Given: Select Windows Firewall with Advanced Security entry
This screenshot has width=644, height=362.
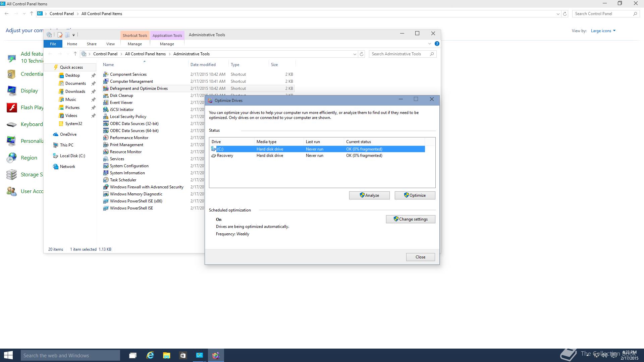Looking at the screenshot, I should (x=147, y=187).
